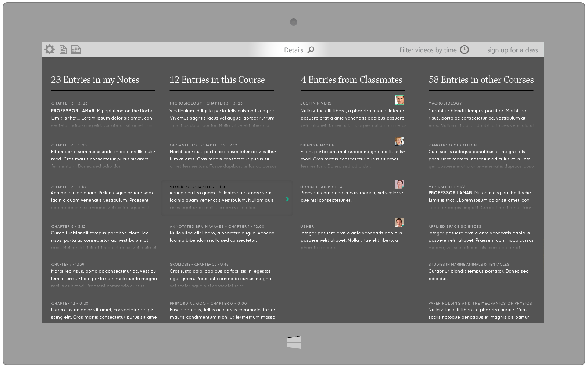Open the calendar schedule icon
The width and height of the screenshot is (588, 368).
click(76, 50)
